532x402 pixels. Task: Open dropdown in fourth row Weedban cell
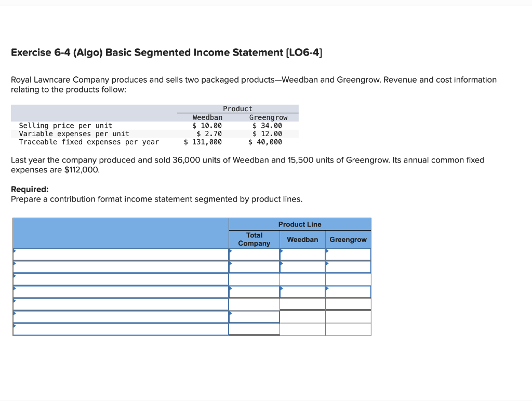pyautogui.click(x=281, y=288)
